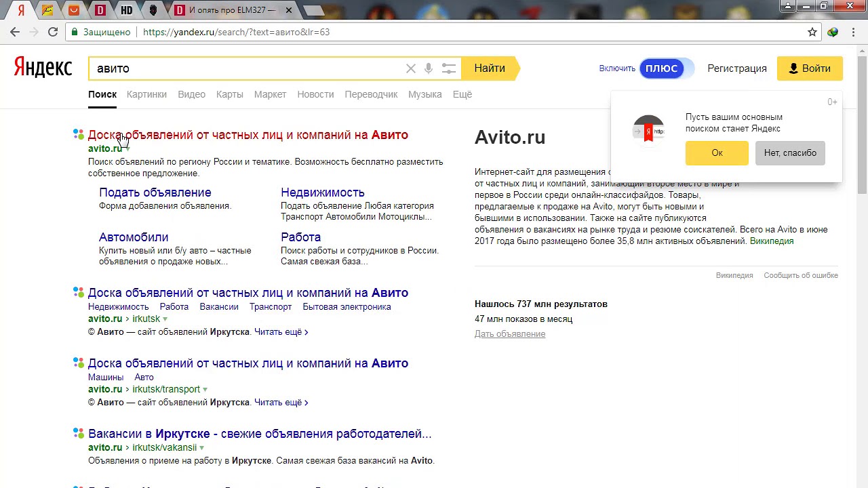The image size is (868, 488).
Task: Select the active Яндекс browser tab
Action: [21, 10]
